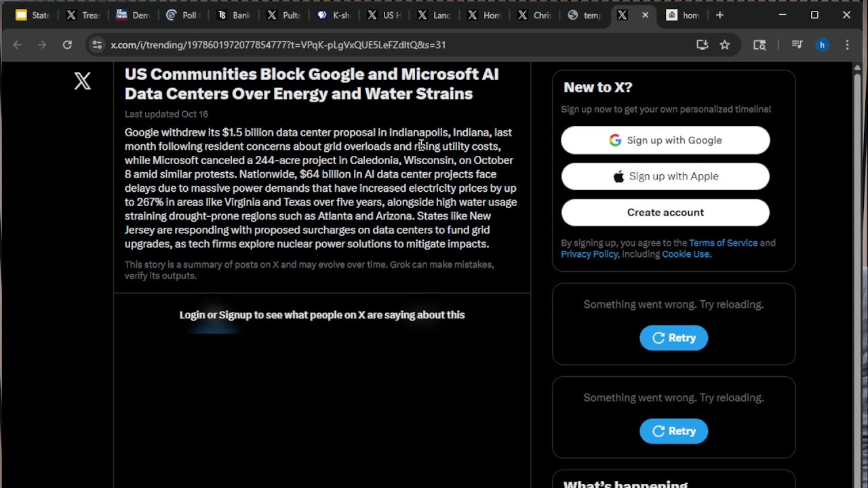Screen dimensions: 868x488
Task: Open the Cookie Use link
Action: [x=686, y=254]
